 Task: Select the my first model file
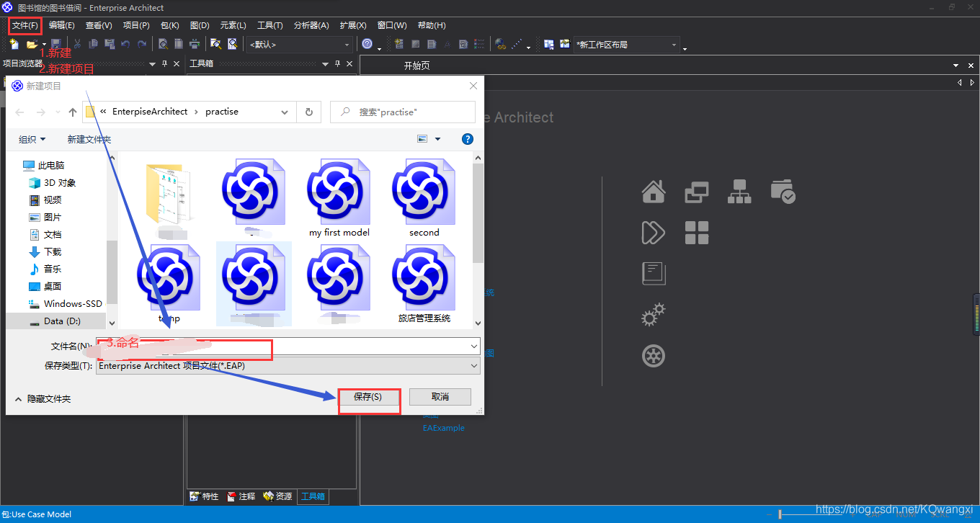click(x=339, y=200)
